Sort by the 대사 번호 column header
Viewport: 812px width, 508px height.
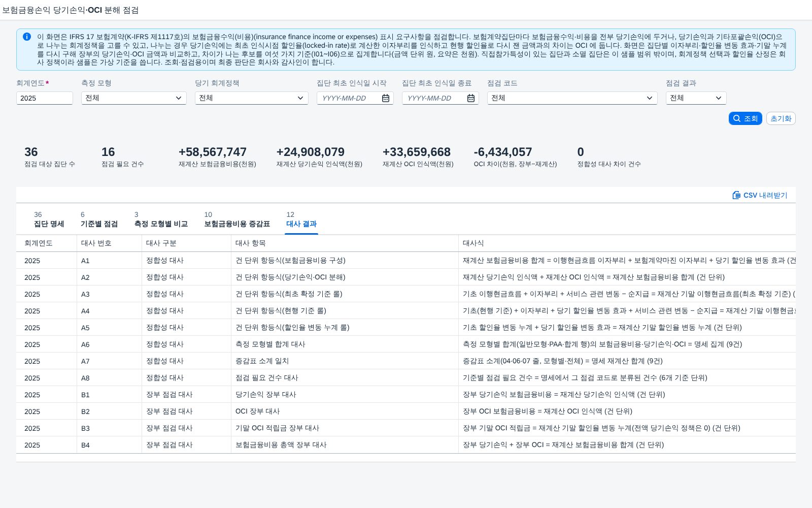point(110,243)
